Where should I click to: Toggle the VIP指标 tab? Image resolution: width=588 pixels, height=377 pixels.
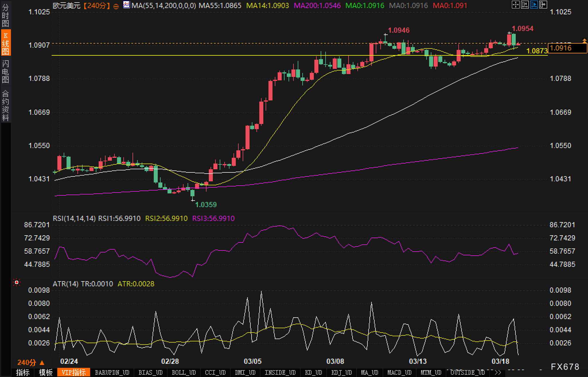74,373
